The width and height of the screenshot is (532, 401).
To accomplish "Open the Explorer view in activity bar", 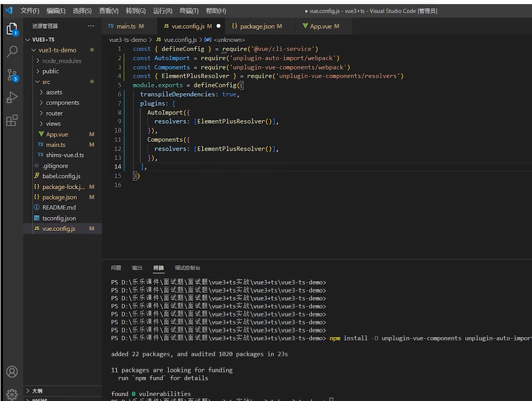I will [x=12, y=29].
